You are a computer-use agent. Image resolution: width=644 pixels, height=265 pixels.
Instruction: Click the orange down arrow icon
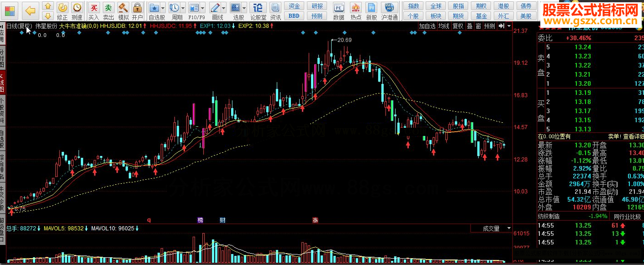pyautogui.click(x=48, y=16)
